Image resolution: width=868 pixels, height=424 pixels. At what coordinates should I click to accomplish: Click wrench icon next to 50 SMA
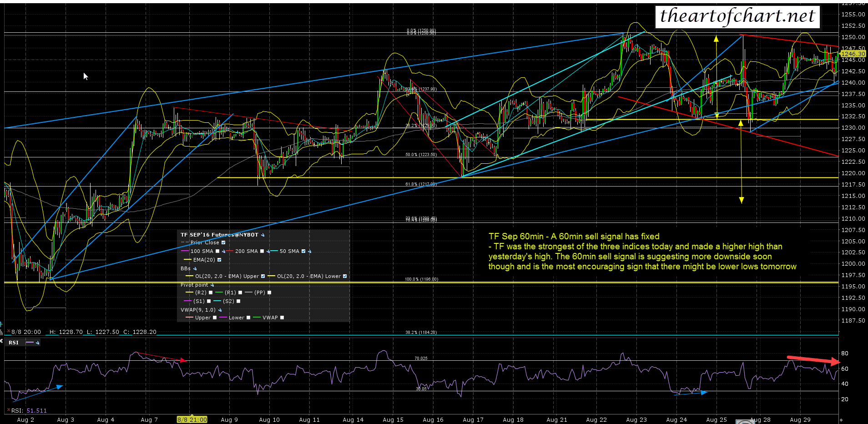tap(309, 252)
